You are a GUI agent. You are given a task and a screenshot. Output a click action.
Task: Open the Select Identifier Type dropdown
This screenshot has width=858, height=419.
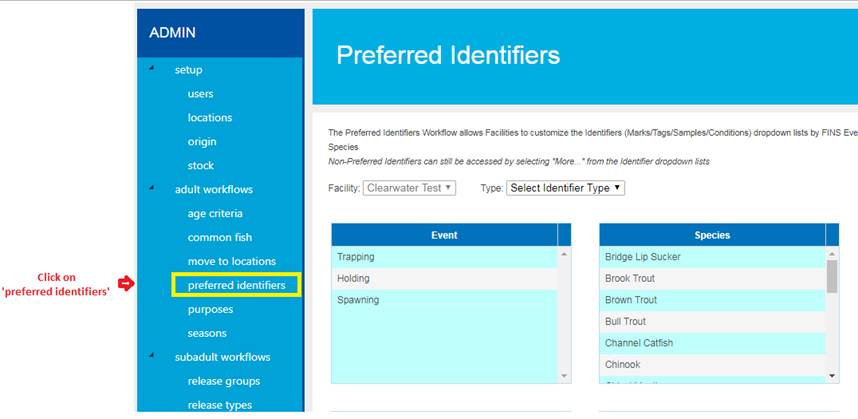click(x=565, y=188)
